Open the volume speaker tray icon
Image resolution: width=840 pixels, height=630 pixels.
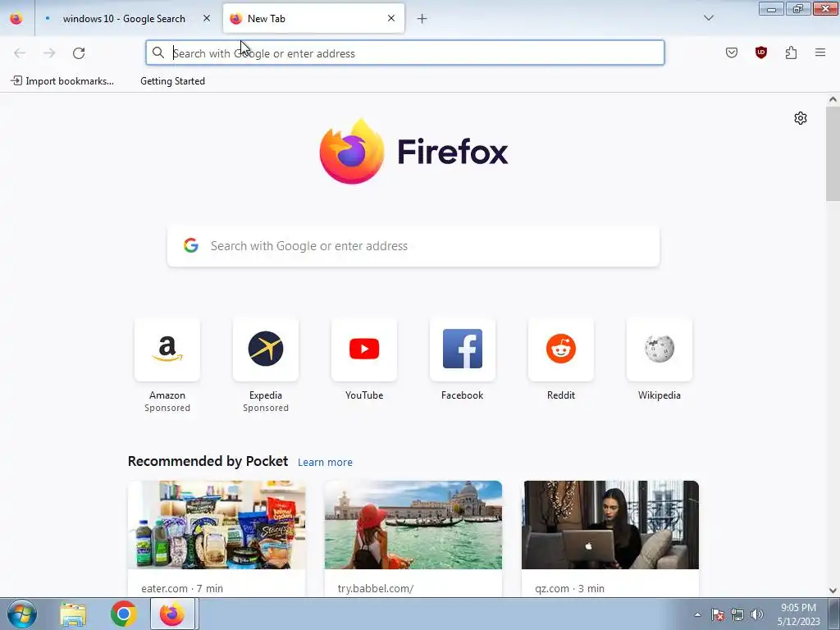click(x=757, y=614)
